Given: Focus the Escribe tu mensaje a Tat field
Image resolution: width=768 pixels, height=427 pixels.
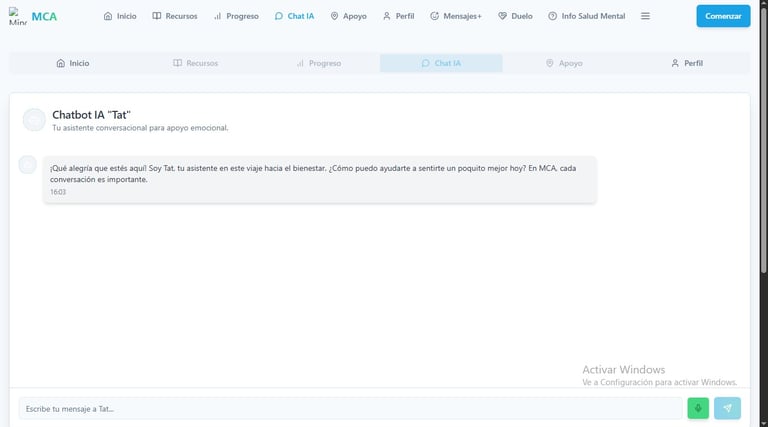Looking at the screenshot, I should tap(350, 408).
